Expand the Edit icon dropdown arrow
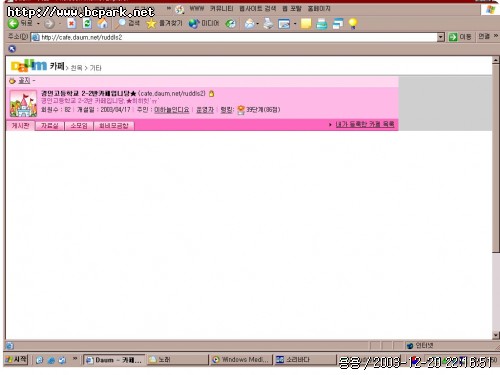This screenshot has width=500, height=375. 295,24
